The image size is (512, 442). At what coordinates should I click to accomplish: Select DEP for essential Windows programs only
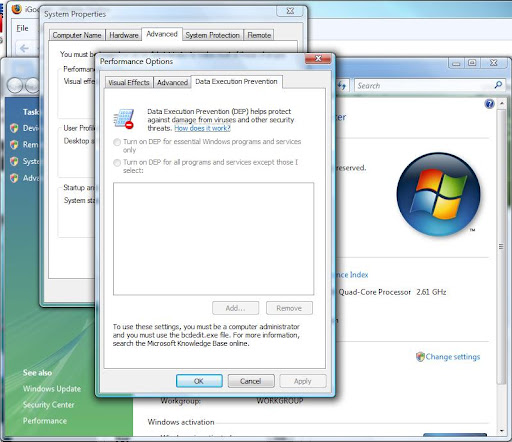point(117,142)
